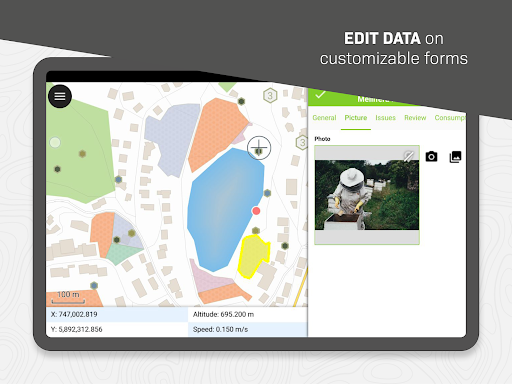Tap the beekeeper photo thumbnail
The image size is (512, 384).
pyautogui.click(x=367, y=195)
